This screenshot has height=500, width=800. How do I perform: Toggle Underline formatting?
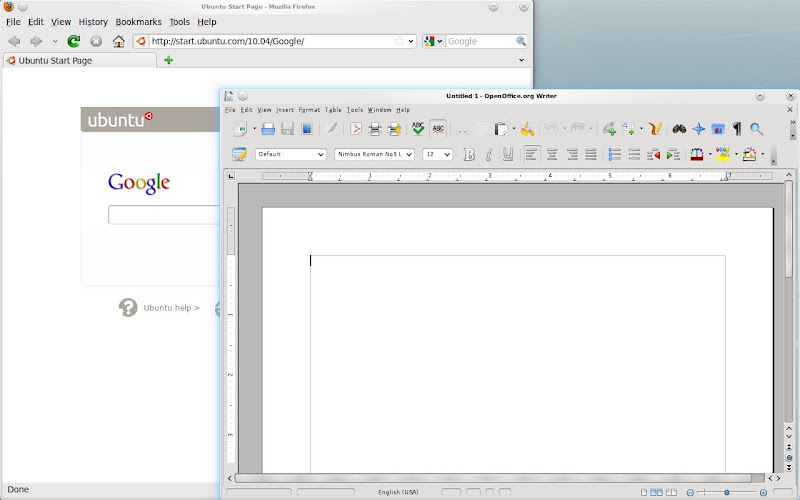[508, 154]
